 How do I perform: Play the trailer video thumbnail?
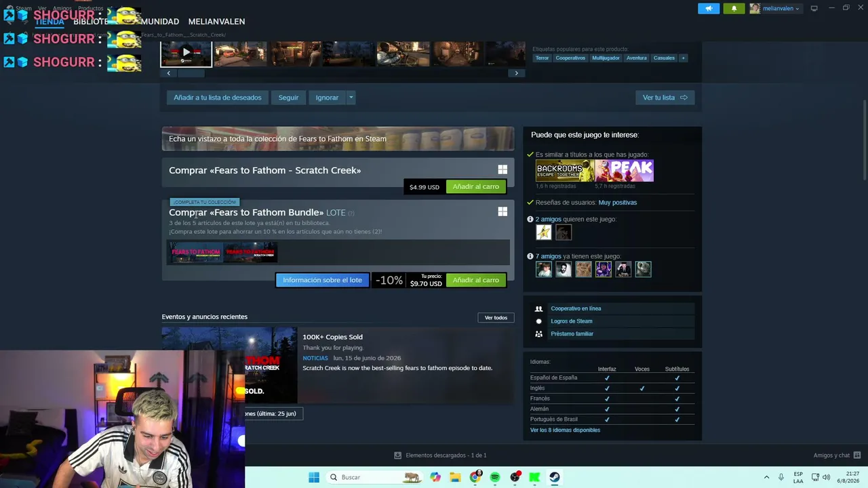tap(186, 53)
